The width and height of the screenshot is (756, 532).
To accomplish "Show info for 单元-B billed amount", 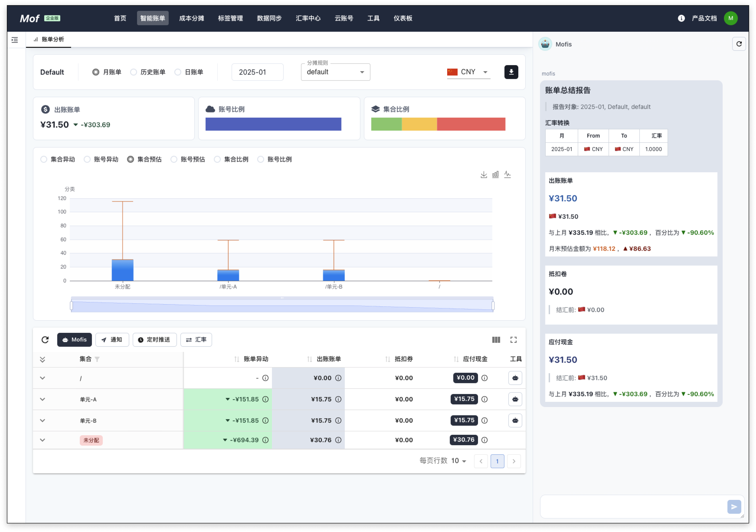I will (x=338, y=420).
